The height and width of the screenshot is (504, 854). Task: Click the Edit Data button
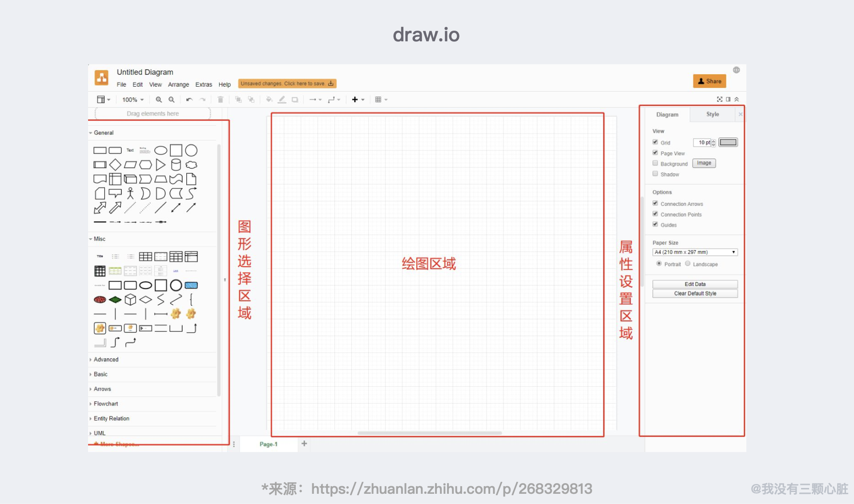coord(695,284)
